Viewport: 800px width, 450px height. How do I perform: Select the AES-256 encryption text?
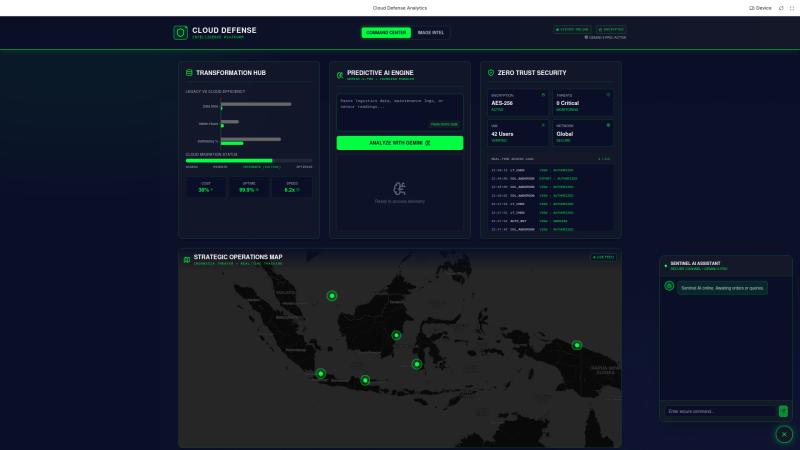(502, 103)
